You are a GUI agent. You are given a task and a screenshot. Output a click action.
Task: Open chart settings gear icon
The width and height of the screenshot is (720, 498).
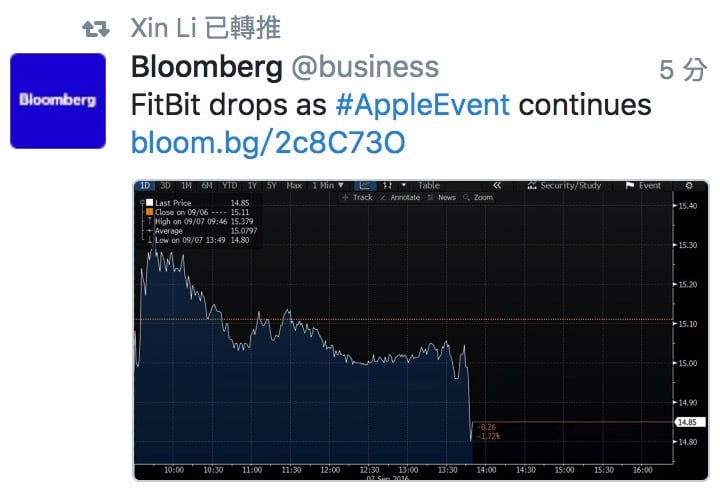coord(689,185)
